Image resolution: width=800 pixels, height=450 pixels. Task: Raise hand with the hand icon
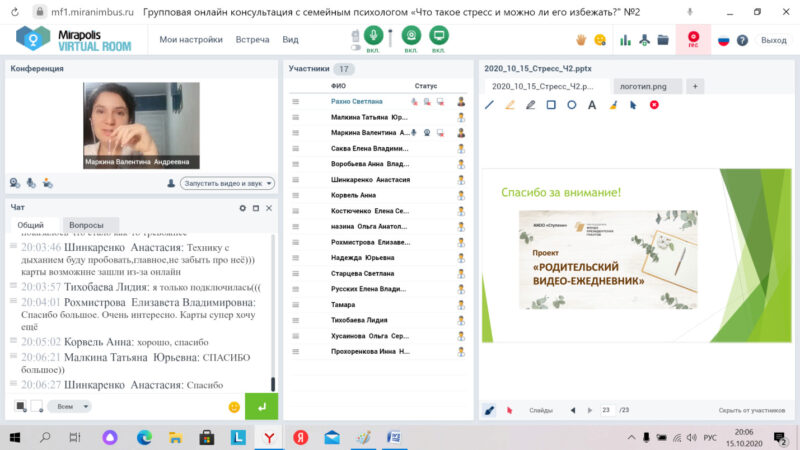pos(581,40)
